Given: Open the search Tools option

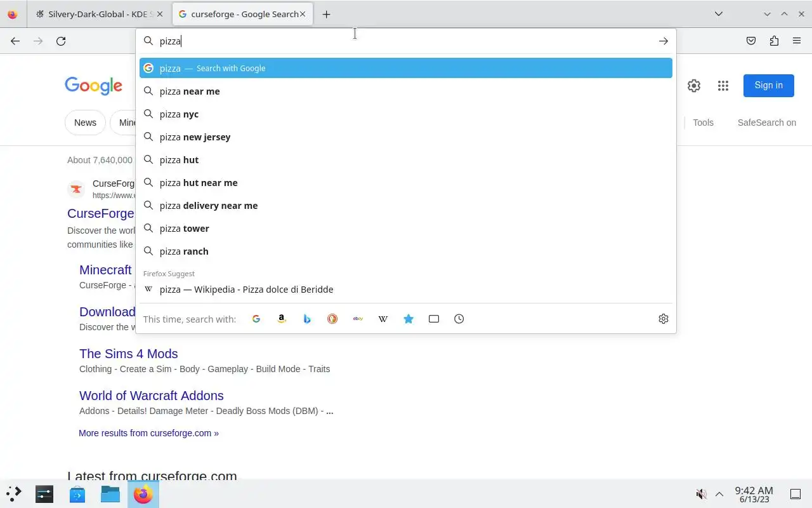Looking at the screenshot, I should tap(703, 123).
